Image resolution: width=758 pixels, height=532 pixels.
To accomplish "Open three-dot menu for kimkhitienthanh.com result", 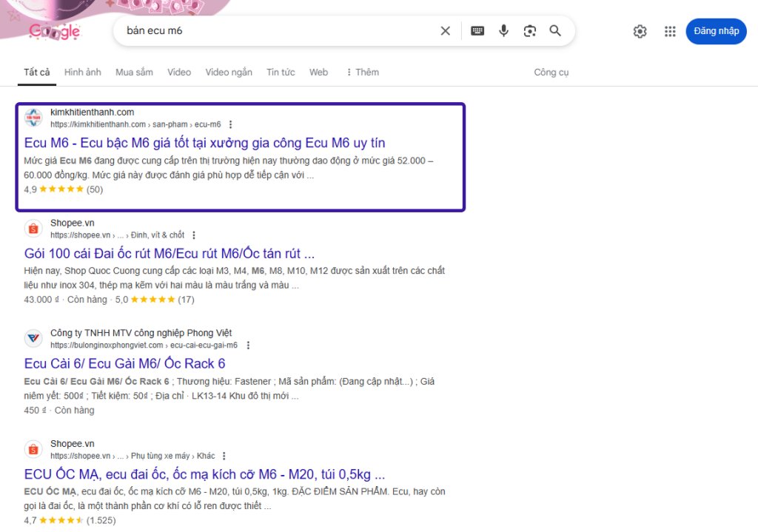I will click(231, 124).
